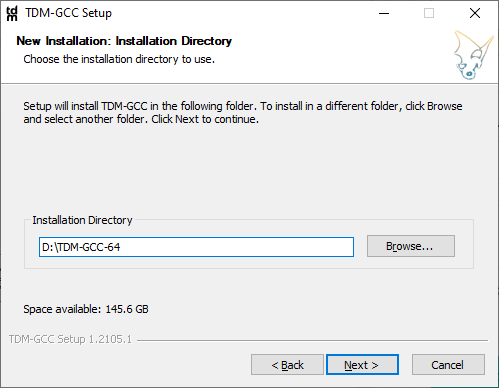
Task: Click the TDM-GCC Setup 1.2105.1 version label
Action: tap(70, 339)
